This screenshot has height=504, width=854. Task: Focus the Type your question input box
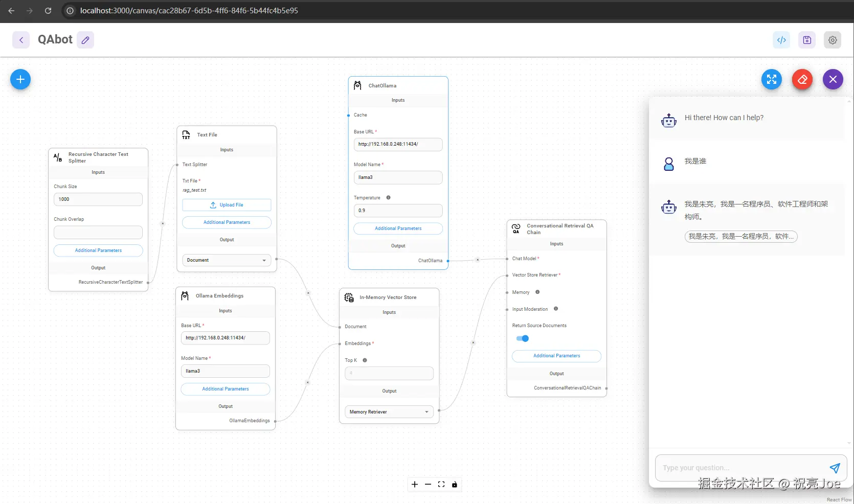[743, 468]
